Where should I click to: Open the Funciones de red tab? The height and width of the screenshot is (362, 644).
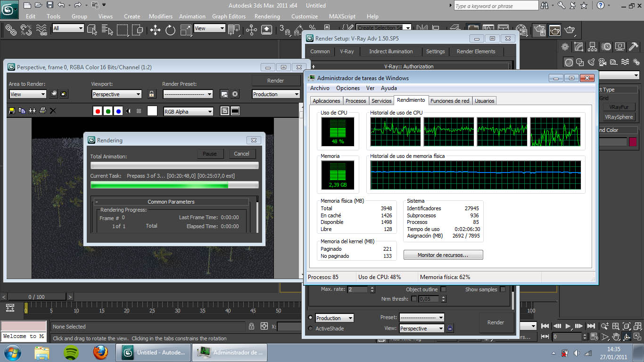pos(450,101)
